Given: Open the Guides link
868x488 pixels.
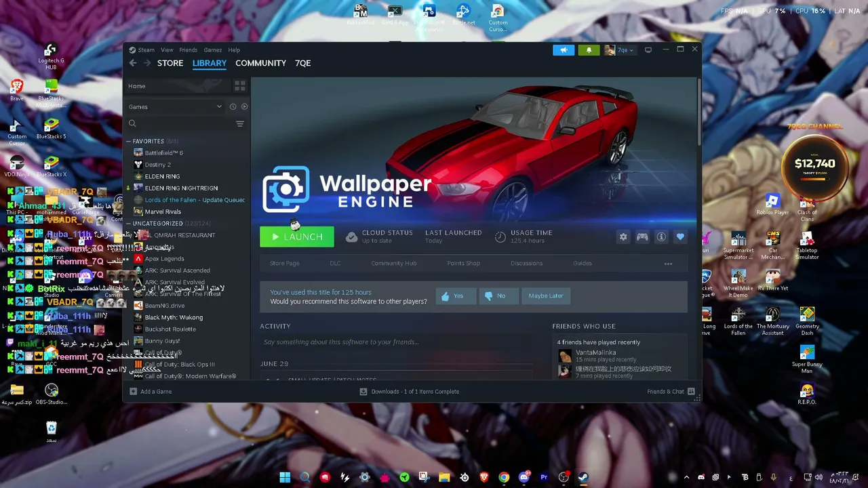Looking at the screenshot, I should coord(583,264).
